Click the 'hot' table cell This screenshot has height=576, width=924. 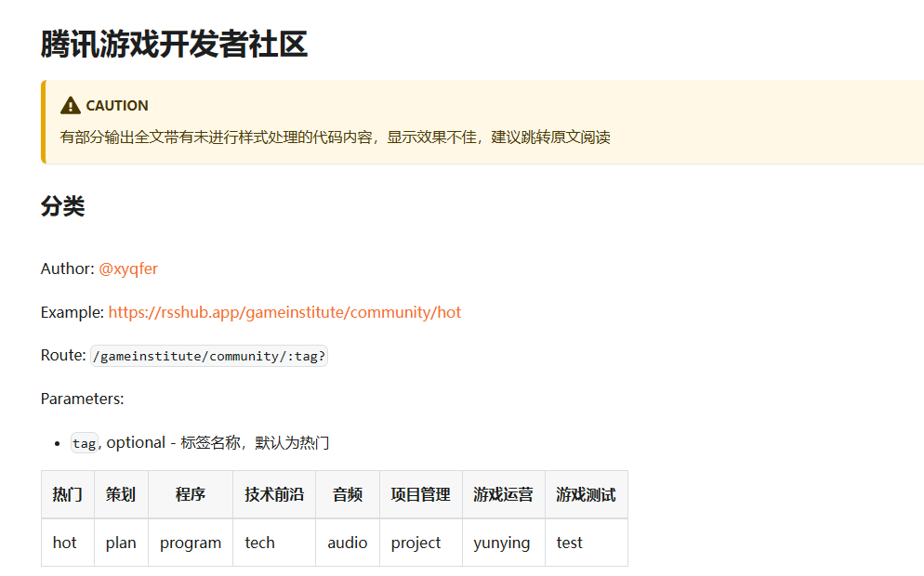tap(68, 543)
